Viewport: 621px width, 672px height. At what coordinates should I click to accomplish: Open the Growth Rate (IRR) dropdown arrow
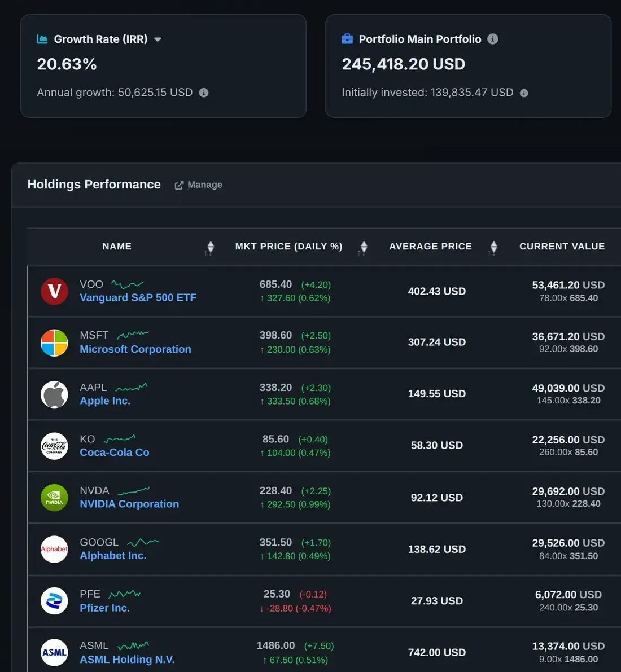tap(158, 39)
